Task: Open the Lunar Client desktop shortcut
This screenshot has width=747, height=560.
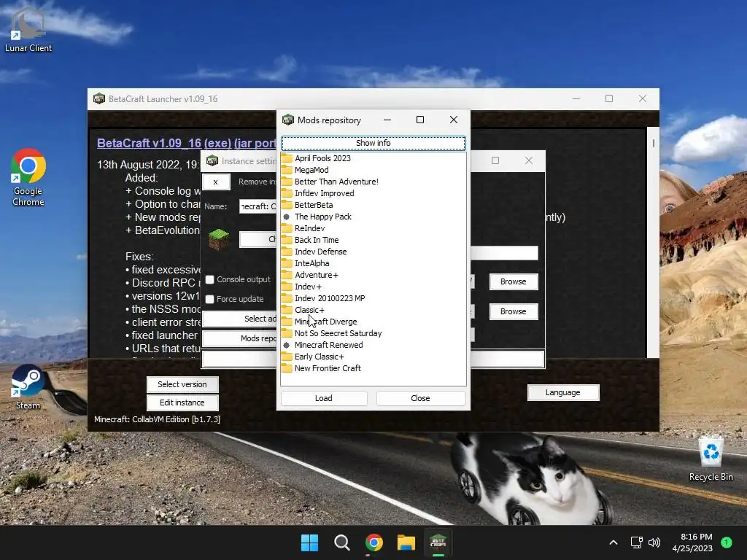Action: tap(28, 29)
